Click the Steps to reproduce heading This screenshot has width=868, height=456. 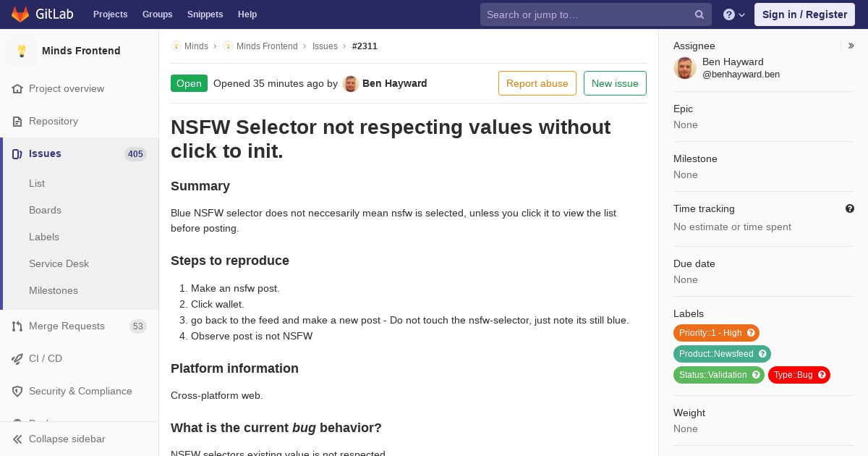(x=230, y=261)
